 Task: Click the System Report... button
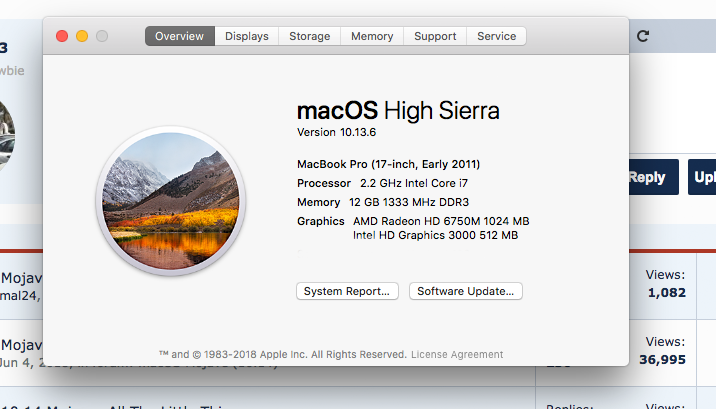tap(347, 291)
